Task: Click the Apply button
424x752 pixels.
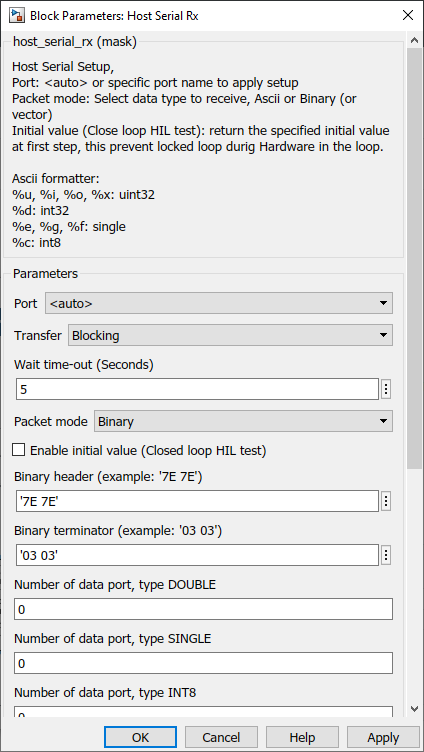Action: [383, 737]
